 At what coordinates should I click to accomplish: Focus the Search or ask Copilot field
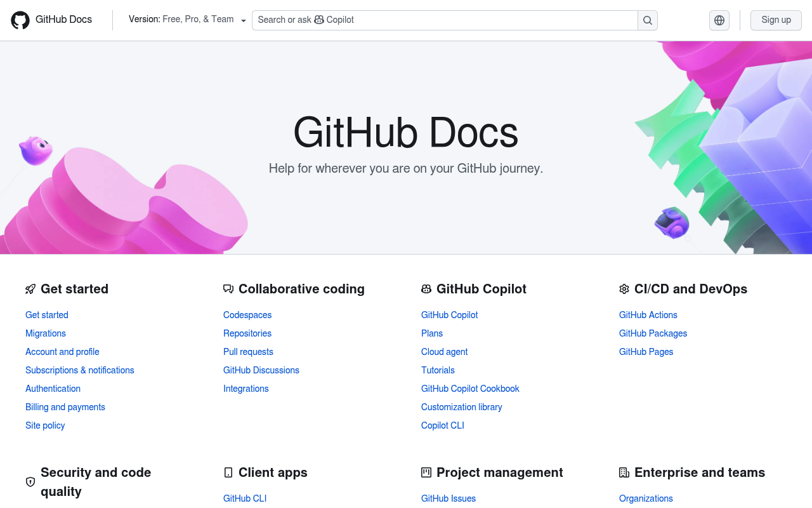[x=445, y=20]
